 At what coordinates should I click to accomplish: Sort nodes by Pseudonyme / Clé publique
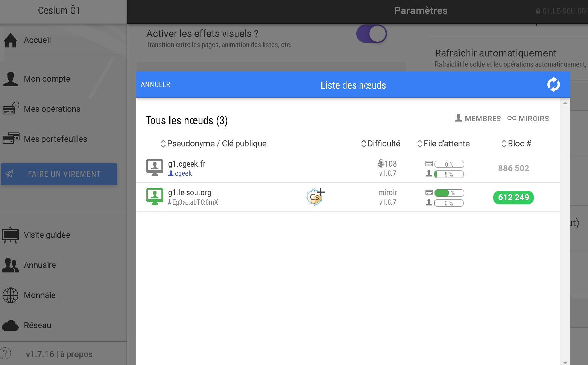213,144
